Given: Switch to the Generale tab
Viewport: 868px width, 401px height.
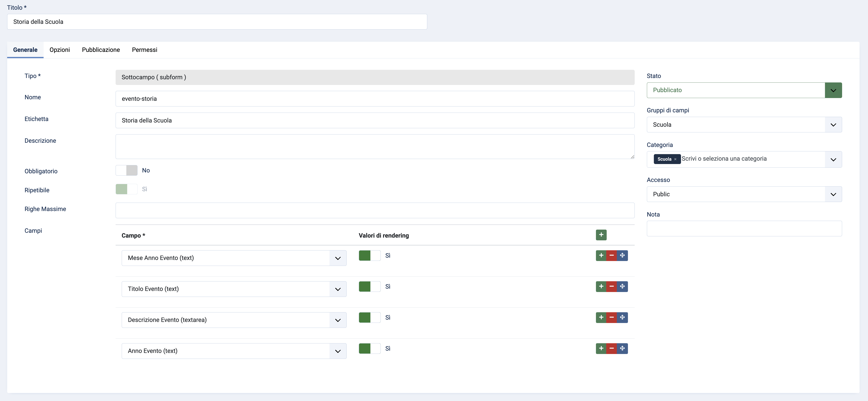Looking at the screenshot, I should tap(25, 50).
